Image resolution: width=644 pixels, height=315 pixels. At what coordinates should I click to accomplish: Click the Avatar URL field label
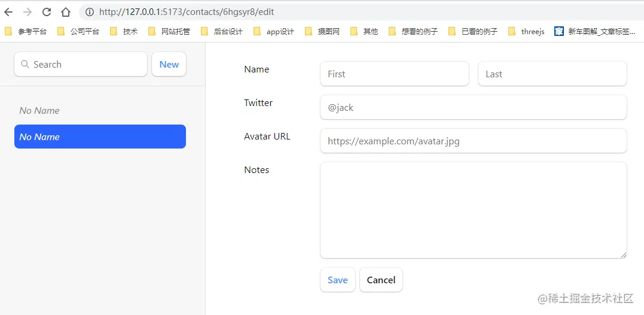[x=267, y=137]
